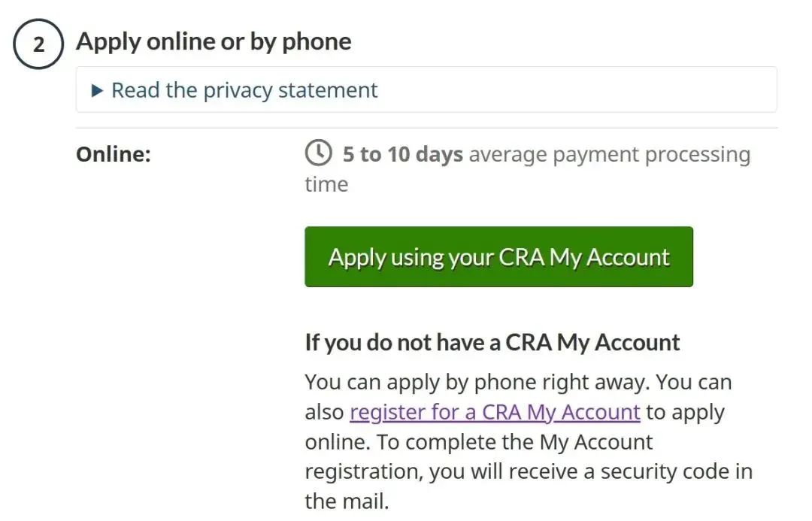Click horizontal divider below privacy statement box

click(427, 128)
